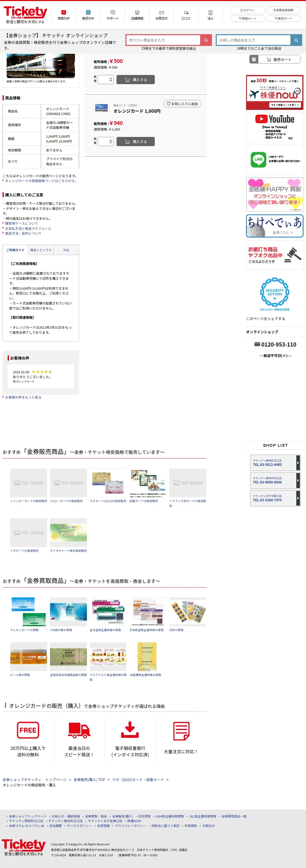Click the blue product-search magnifier button
This screenshot has width=306, height=868.
(296, 40)
